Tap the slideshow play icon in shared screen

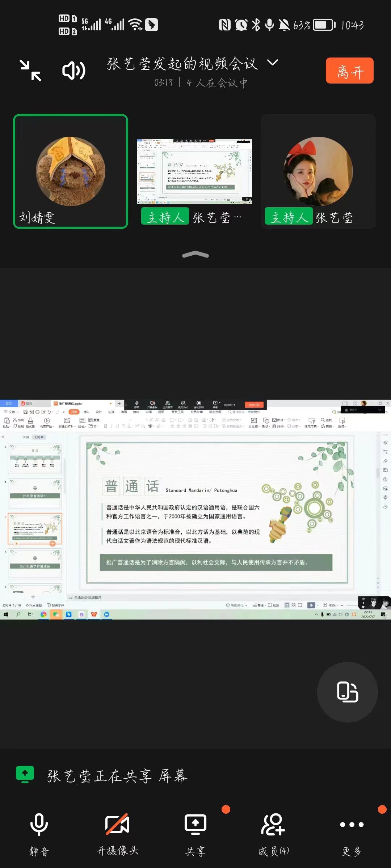point(311,605)
